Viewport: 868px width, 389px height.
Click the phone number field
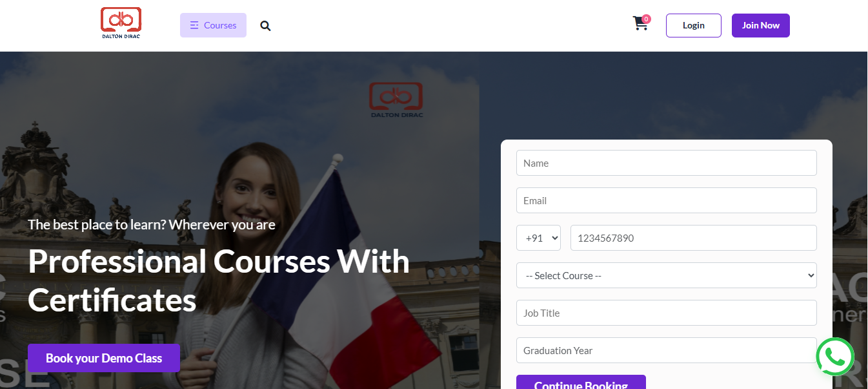[693, 238]
